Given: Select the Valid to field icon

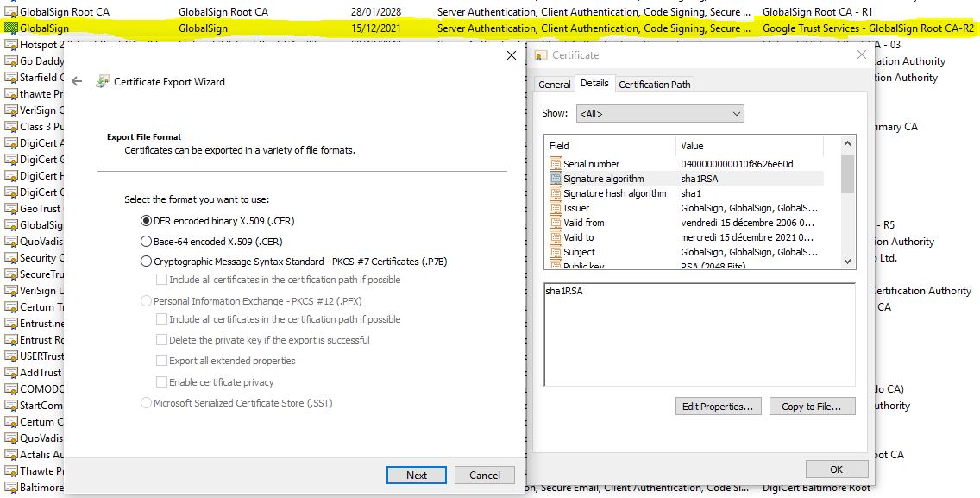Looking at the screenshot, I should point(556,237).
